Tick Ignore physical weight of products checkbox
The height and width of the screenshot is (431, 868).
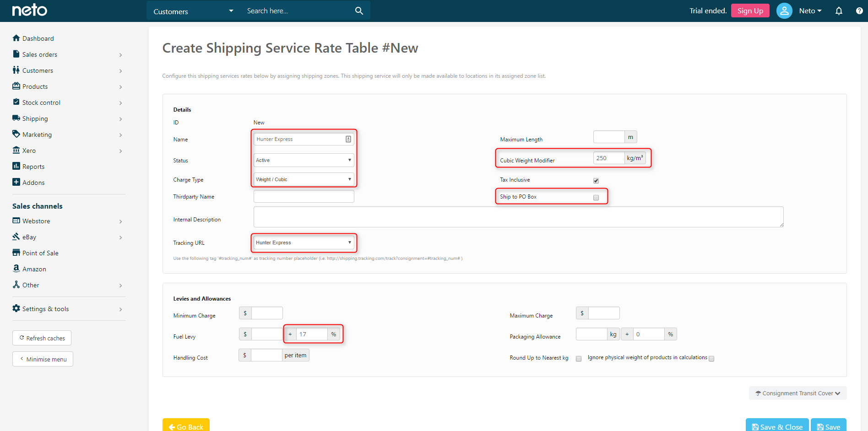(x=711, y=359)
